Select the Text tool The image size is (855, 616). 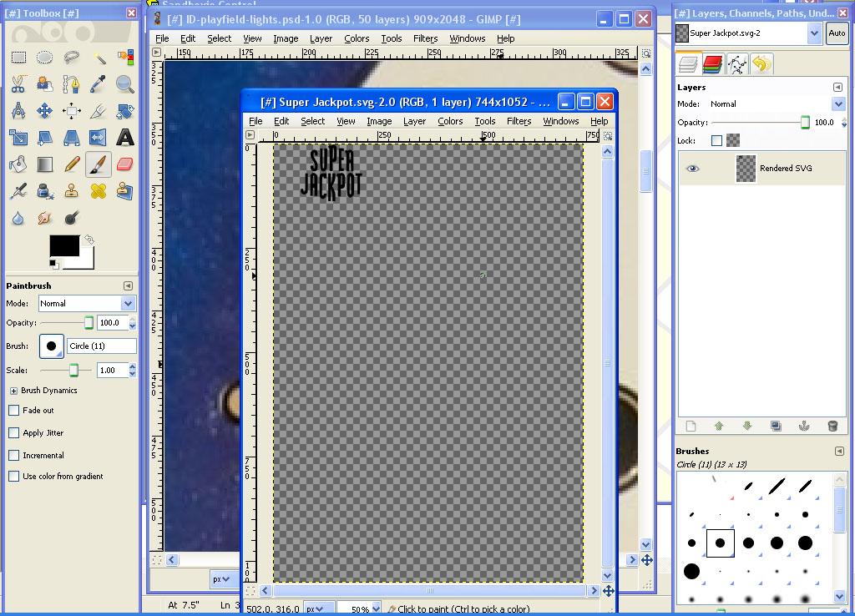(x=125, y=138)
